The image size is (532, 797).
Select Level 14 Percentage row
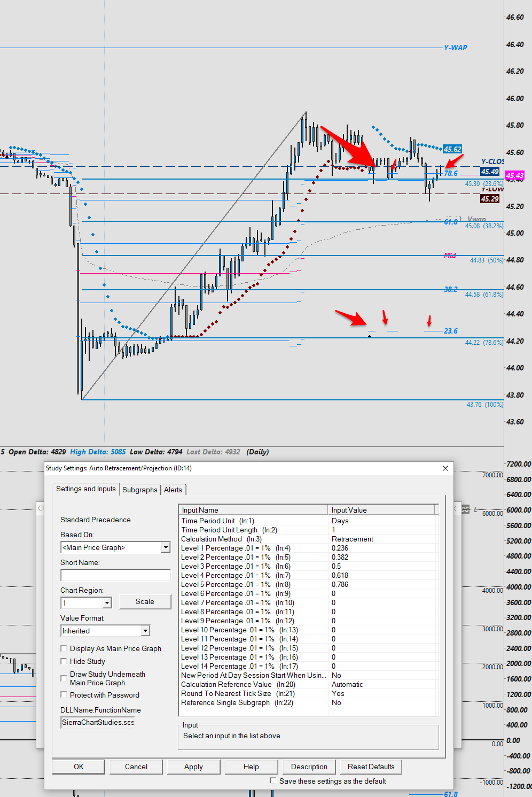click(x=308, y=666)
